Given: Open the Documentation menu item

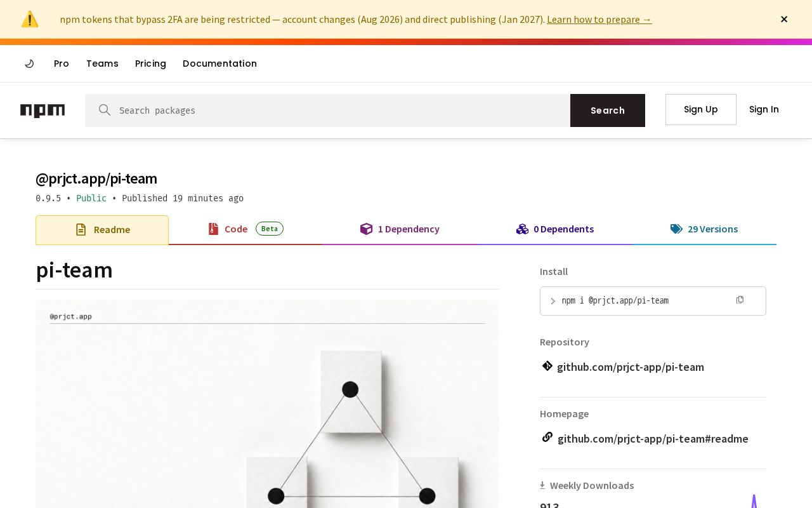Looking at the screenshot, I should (x=219, y=63).
